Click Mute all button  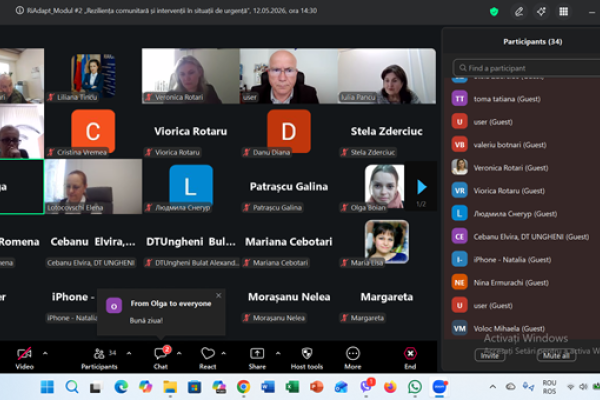(x=556, y=356)
